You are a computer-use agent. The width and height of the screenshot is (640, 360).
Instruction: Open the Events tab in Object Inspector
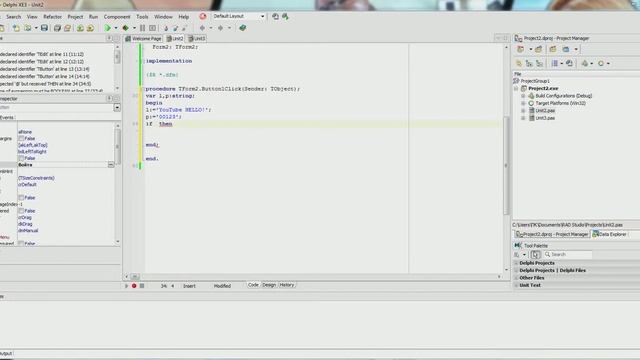tap(7, 118)
